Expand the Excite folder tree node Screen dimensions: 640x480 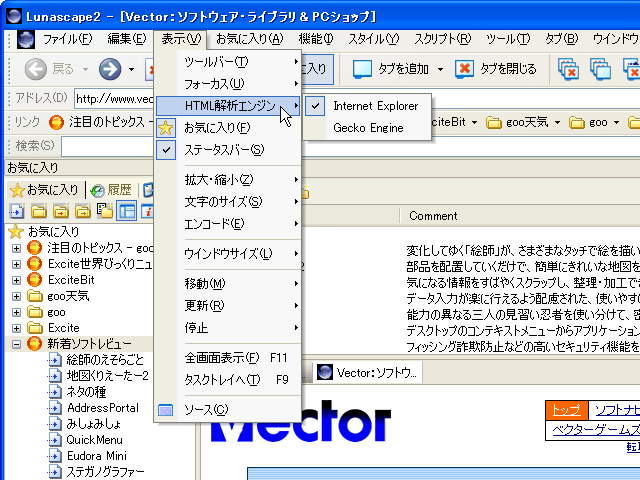(x=16, y=328)
